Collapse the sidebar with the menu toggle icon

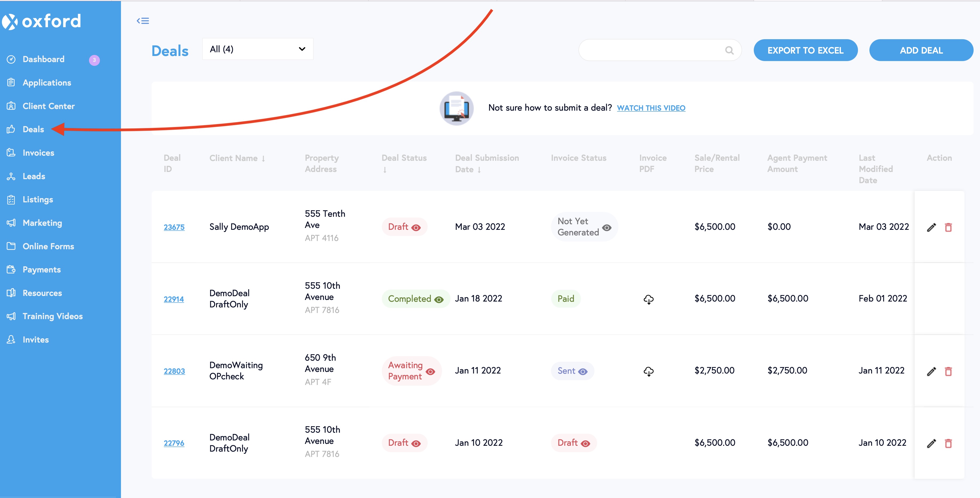(x=143, y=21)
